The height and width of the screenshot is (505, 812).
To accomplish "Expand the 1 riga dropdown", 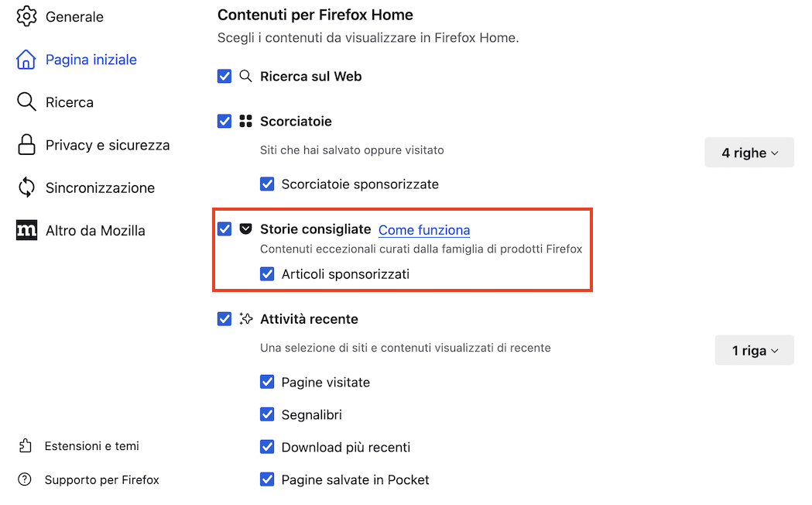I will [754, 351].
